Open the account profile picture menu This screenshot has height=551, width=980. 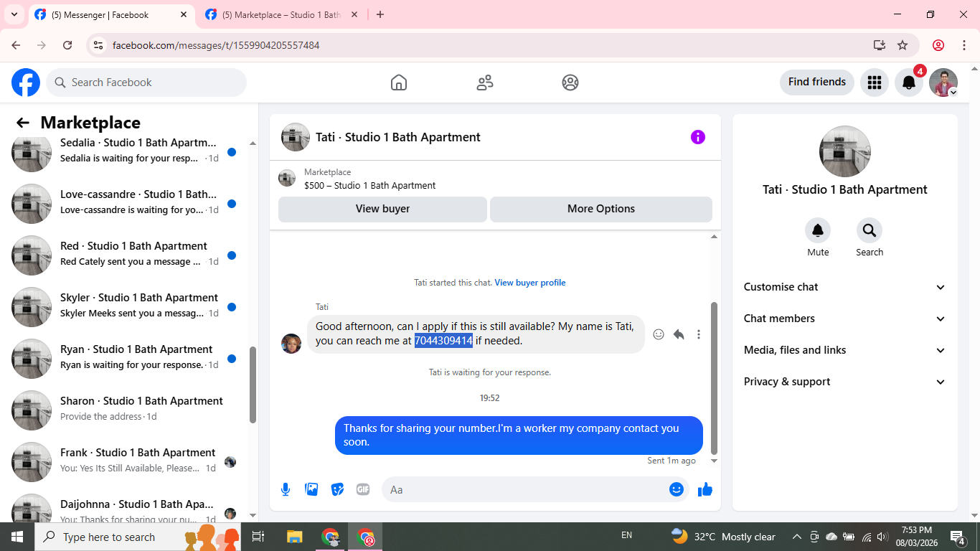[943, 83]
